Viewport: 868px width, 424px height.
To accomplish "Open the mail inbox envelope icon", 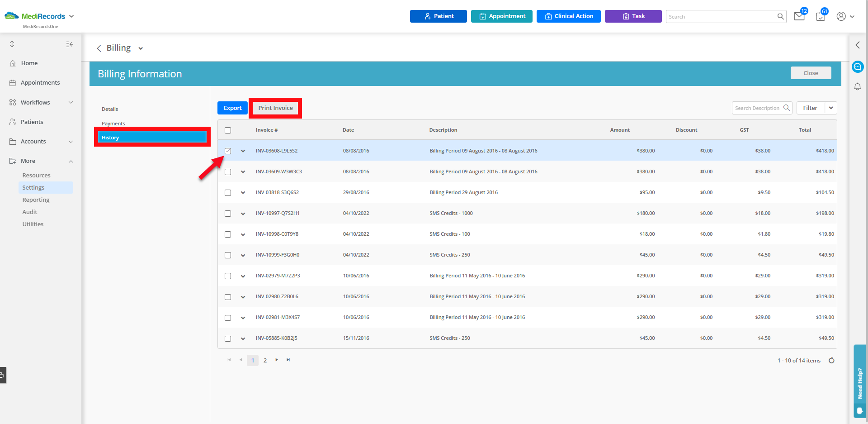I will tap(799, 17).
